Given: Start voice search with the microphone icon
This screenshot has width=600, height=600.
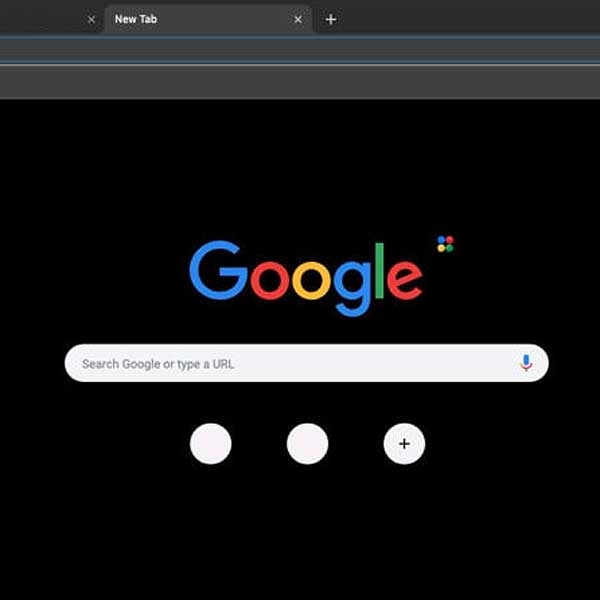Looking at the screenshot, I should pos(526,363).
